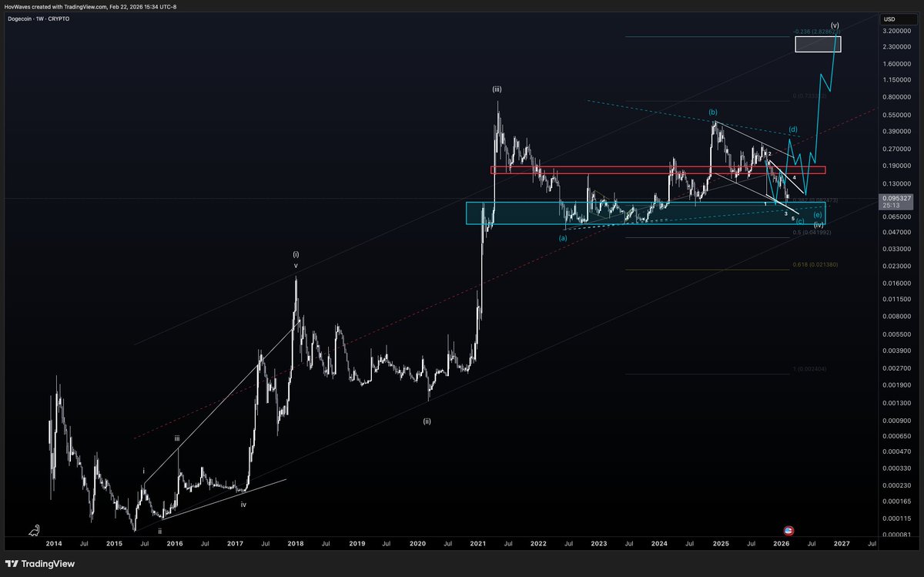Click the 0.800000 price axis label

[x=896, y=97]
